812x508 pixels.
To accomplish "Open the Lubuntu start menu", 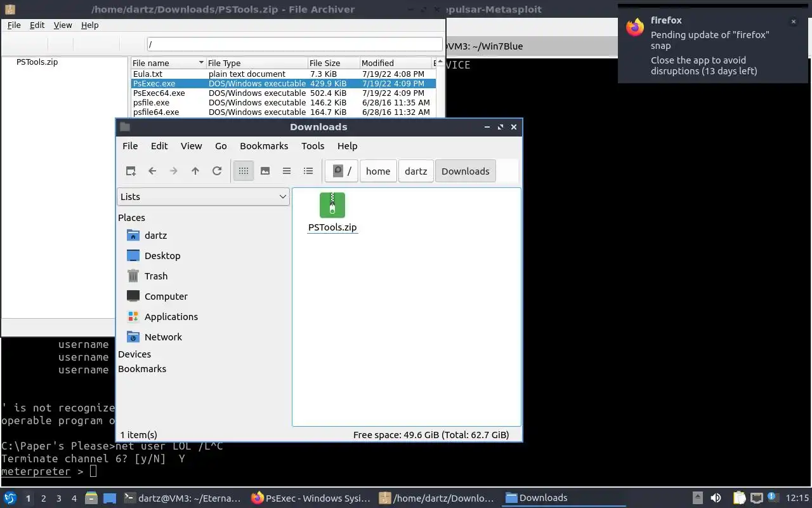I will point(10,498).
